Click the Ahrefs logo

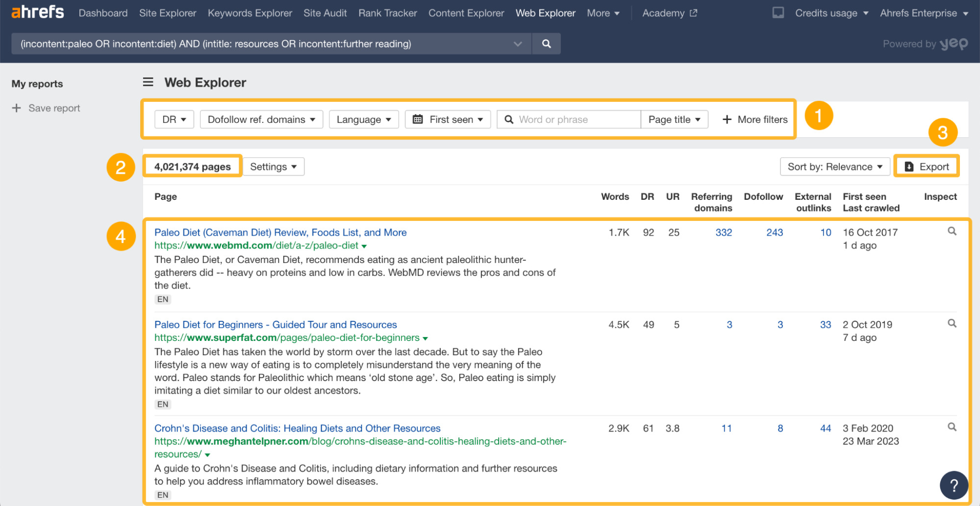[38, 12]
